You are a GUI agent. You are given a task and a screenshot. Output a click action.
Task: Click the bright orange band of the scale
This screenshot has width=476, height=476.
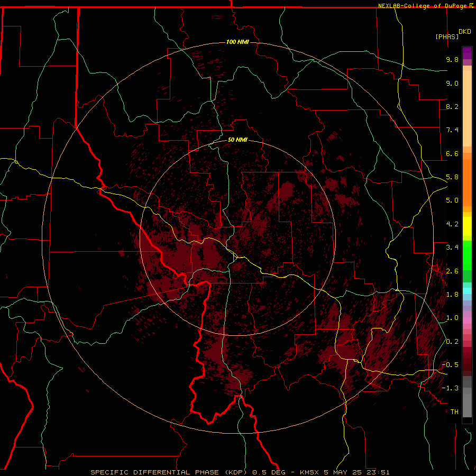(x=467, y=182)
